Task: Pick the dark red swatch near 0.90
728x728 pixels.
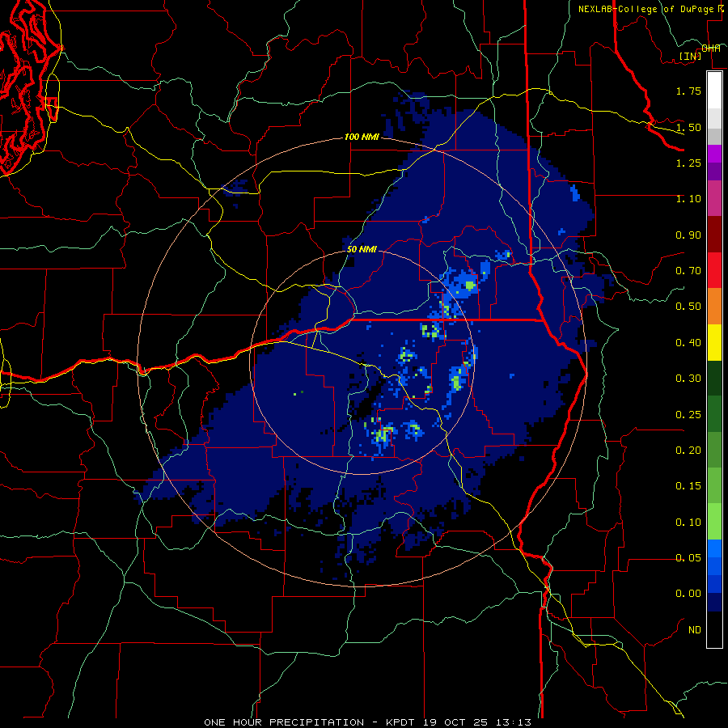Action: pos(714,235)
